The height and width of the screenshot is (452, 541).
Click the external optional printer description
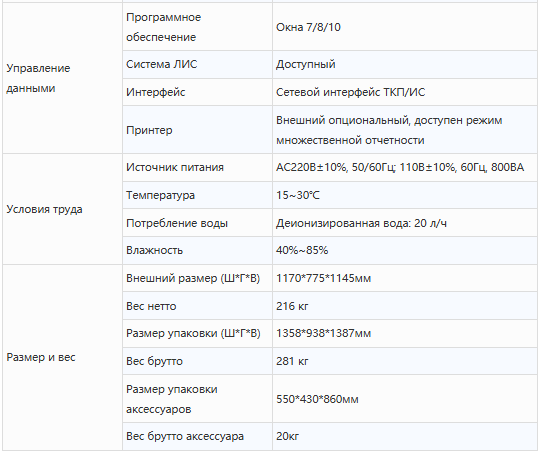coord(389,130)
